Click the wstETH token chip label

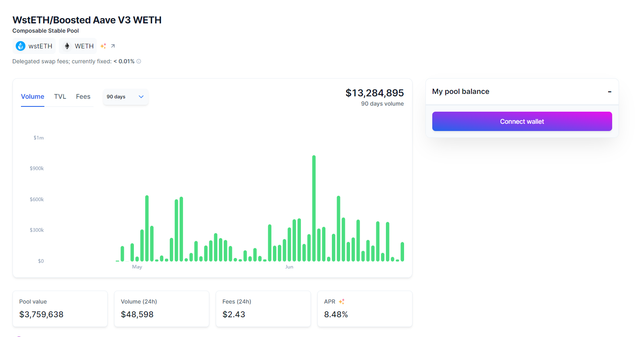coord(40,46)
